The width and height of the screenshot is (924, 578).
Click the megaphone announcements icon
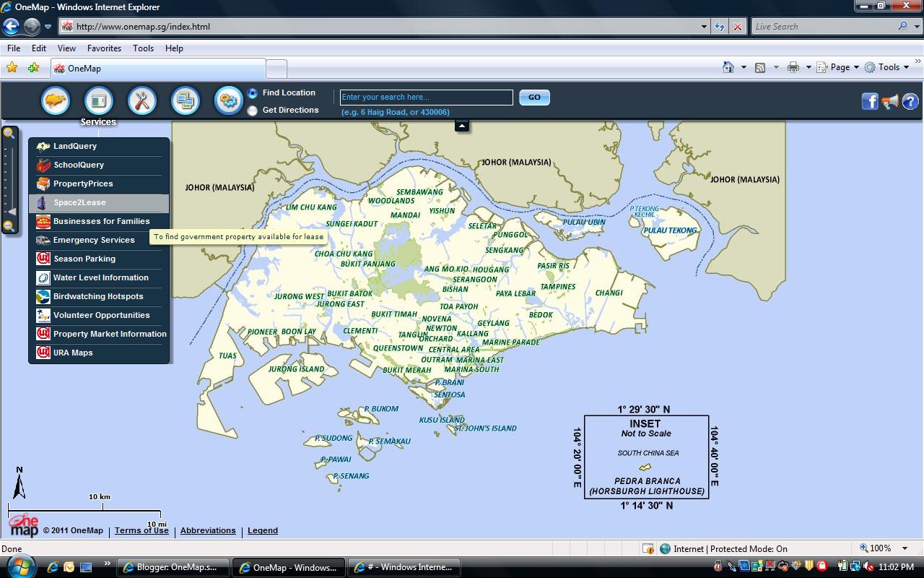890,101
